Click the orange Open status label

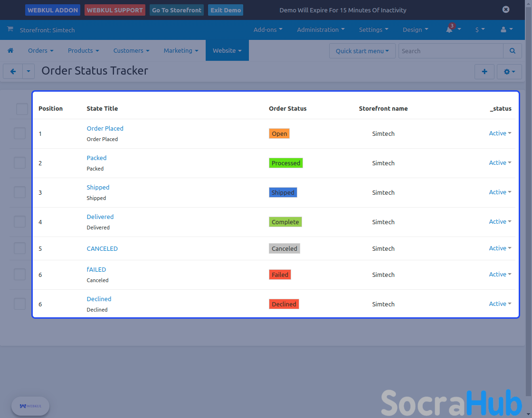click(279, 134)
